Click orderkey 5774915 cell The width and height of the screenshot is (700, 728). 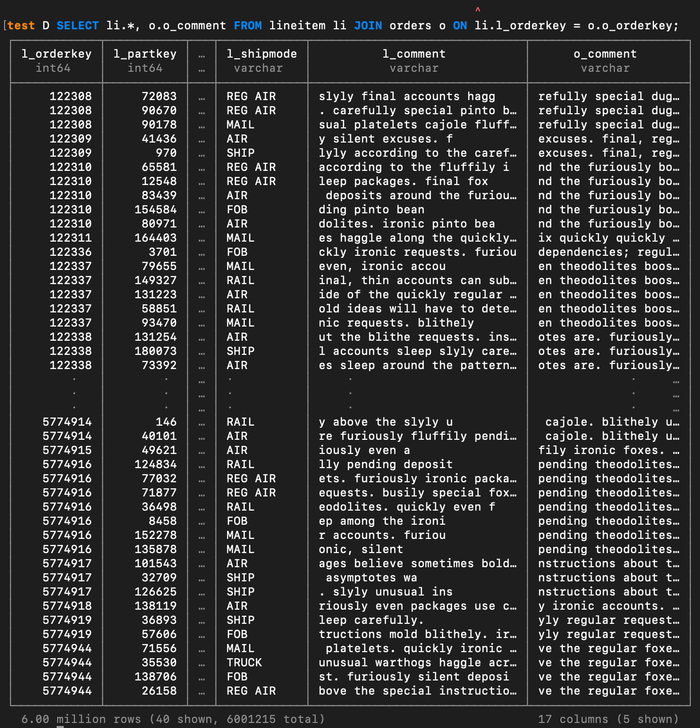[x=67, y=450]
